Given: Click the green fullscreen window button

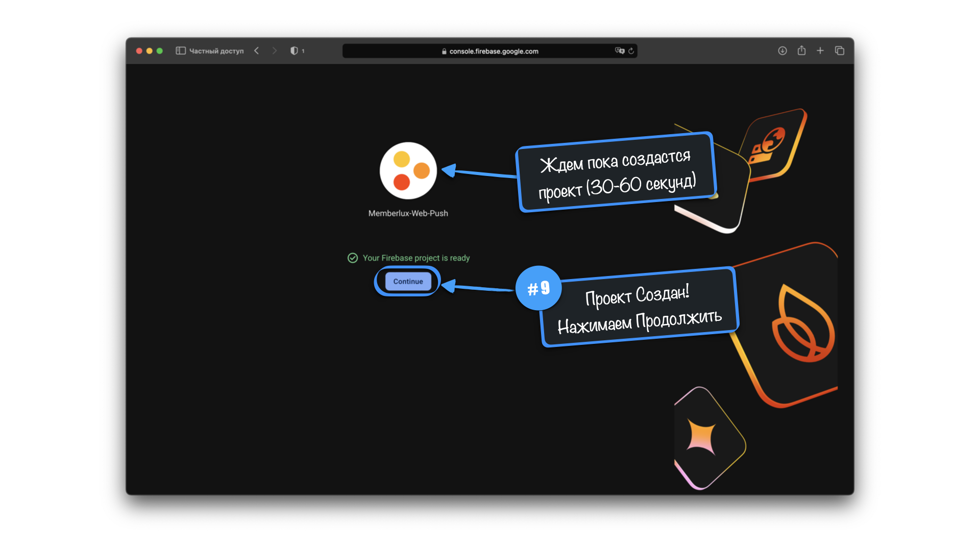Looking at the screenshot, I should 160,51.
